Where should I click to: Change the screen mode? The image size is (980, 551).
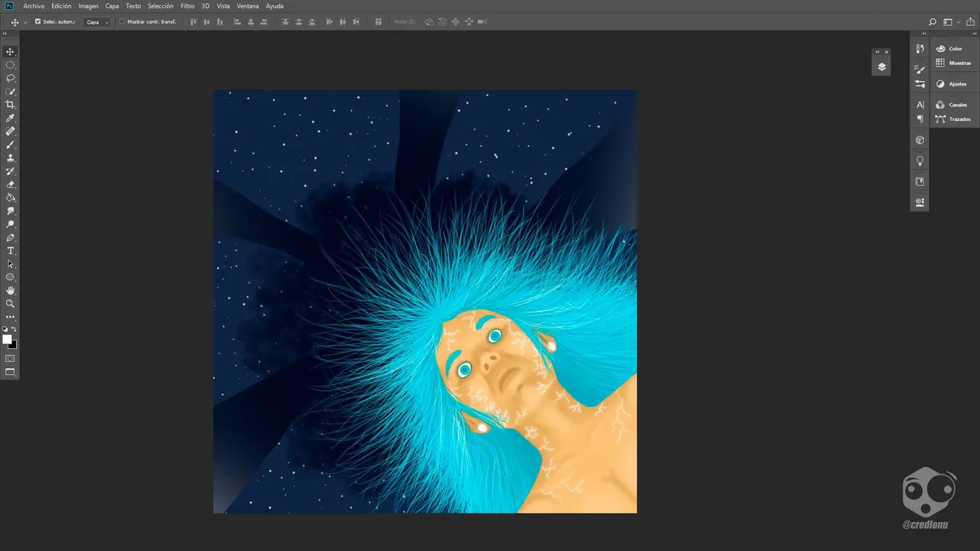[x=11, y=372]
